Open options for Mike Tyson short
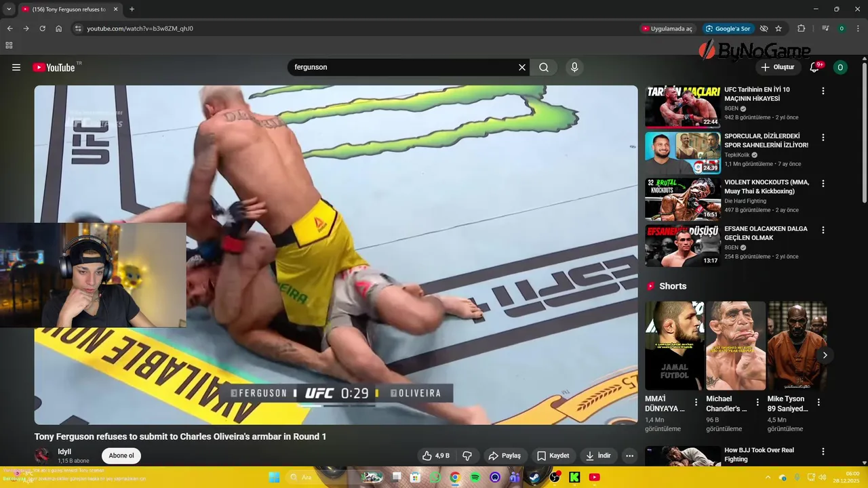 (818, 402)
